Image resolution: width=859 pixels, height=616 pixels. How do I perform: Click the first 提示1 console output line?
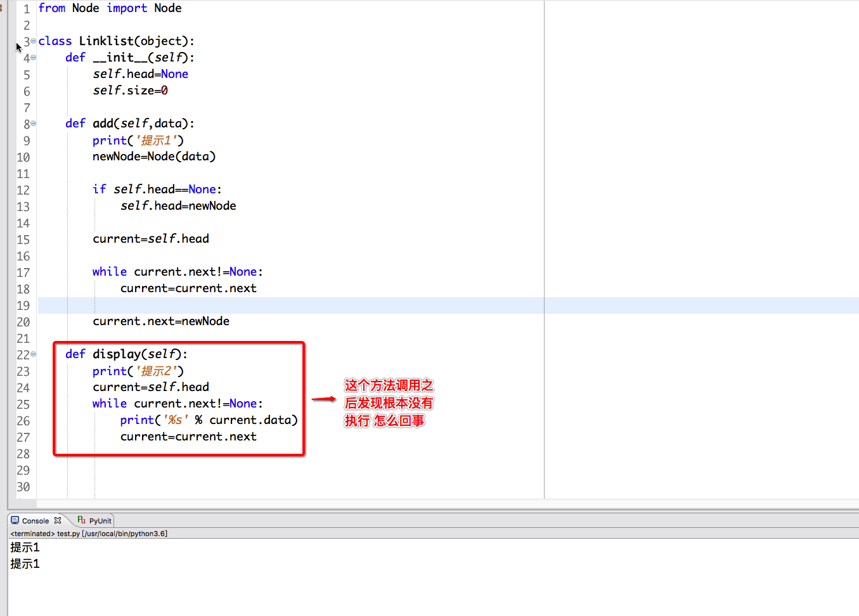tap(25, 547)
